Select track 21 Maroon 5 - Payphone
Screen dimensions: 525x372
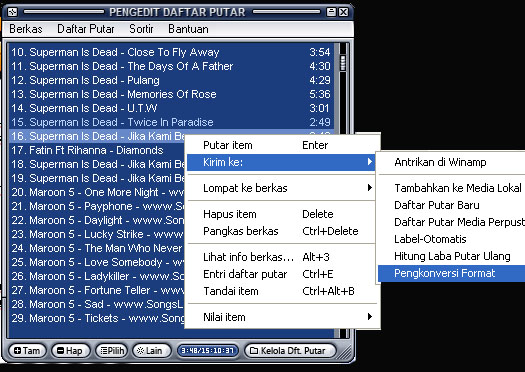[97, 206]
